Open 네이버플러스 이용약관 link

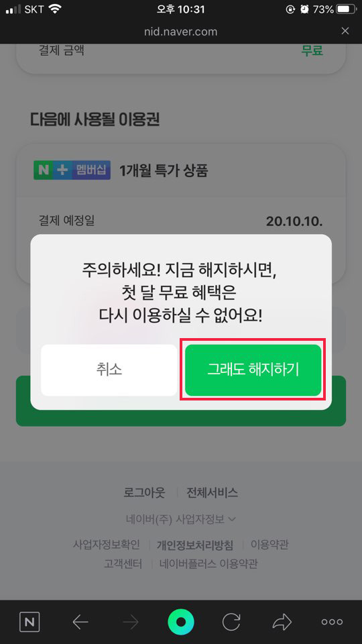208,564
